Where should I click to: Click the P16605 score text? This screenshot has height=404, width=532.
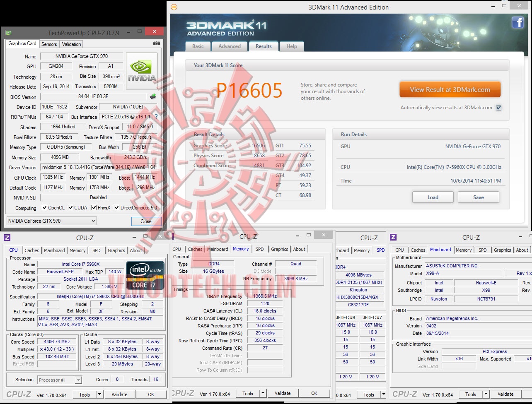click(249, 91)
